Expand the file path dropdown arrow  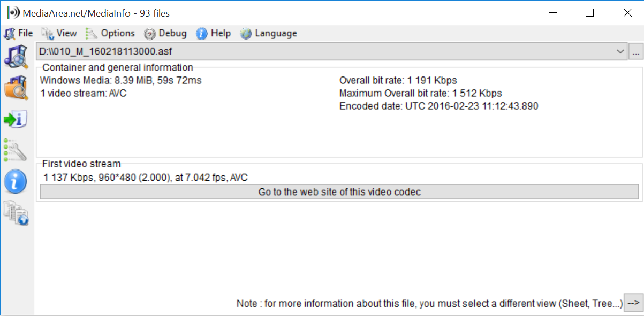click(620, 52)
